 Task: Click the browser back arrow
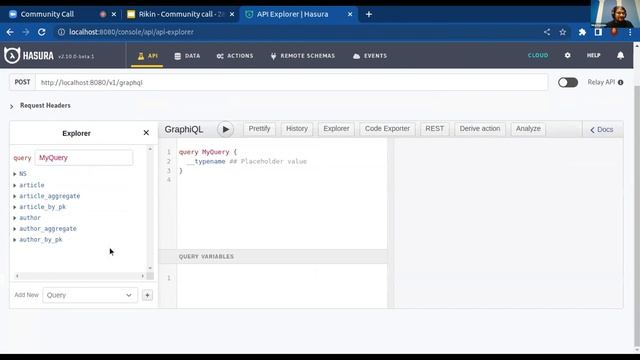[x=10, y=32]
